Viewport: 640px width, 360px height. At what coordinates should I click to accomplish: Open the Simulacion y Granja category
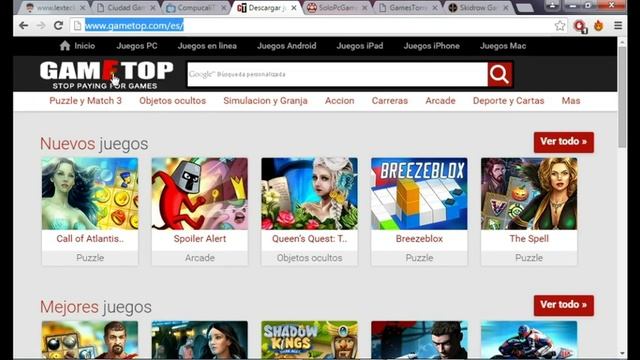pyautogui.click(x=265, y=101)
